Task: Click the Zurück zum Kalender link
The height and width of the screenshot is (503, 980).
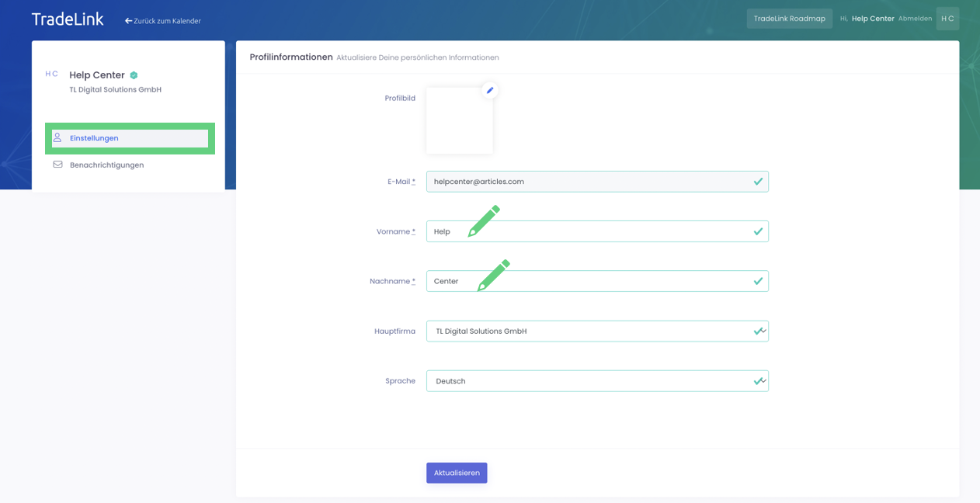Action: click(x=167, y=21)
